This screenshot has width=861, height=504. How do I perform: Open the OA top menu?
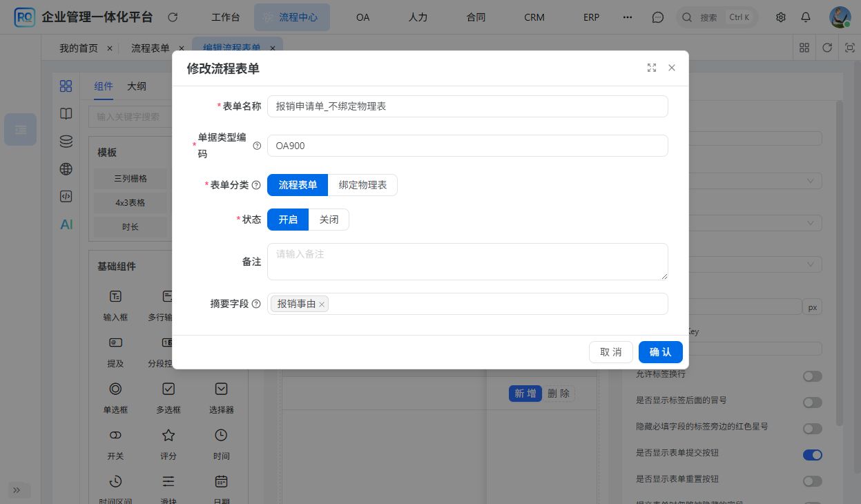click(x=363, y=17)
